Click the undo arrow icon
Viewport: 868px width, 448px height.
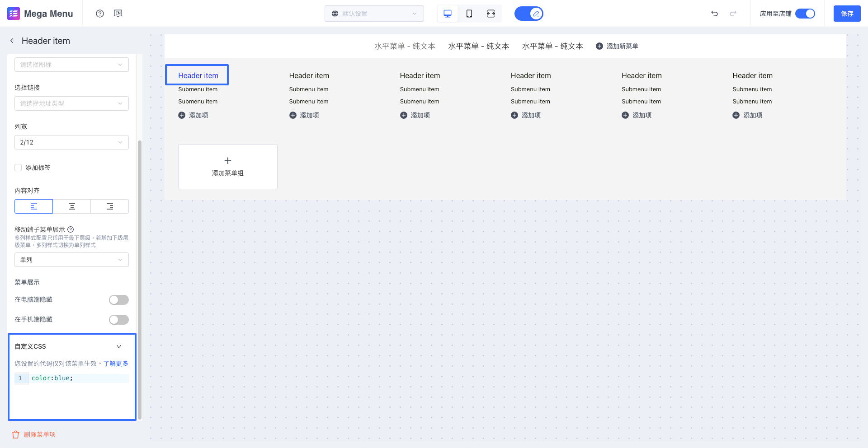coord(714,14)
